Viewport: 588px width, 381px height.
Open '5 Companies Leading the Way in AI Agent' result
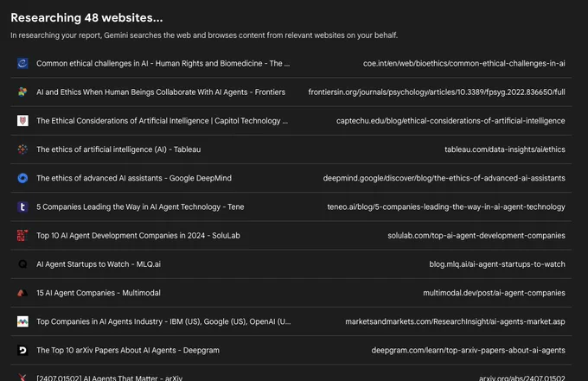point(140,206)
